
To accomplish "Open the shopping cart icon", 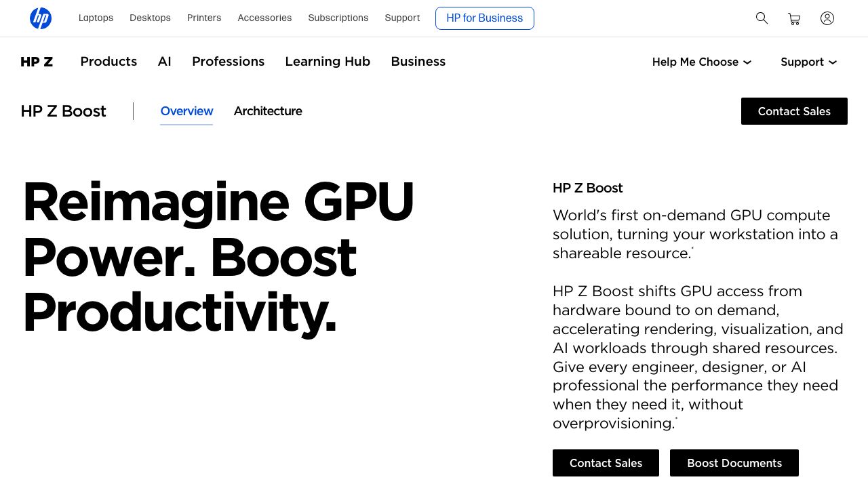I will (x=794, y=19).
